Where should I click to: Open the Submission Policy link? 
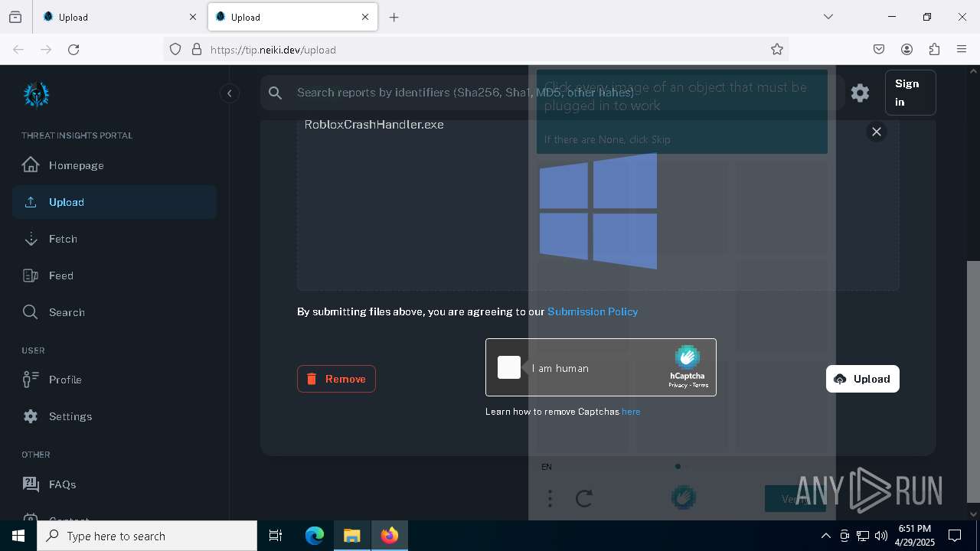click(593, 311)
